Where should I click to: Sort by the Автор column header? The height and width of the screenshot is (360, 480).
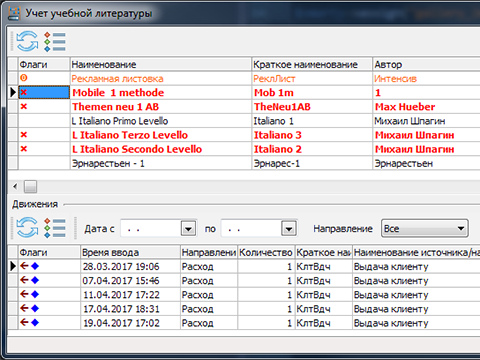point(426,64)
